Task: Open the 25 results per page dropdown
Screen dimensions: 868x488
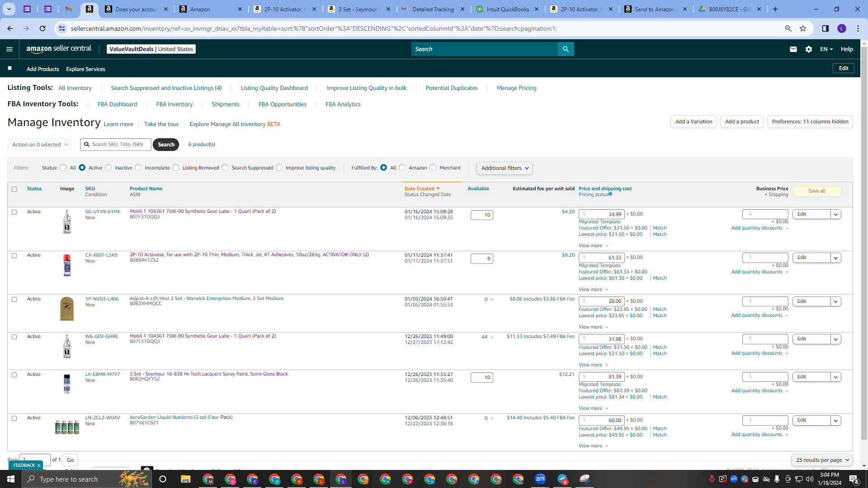Action: [x=822, y=460]
